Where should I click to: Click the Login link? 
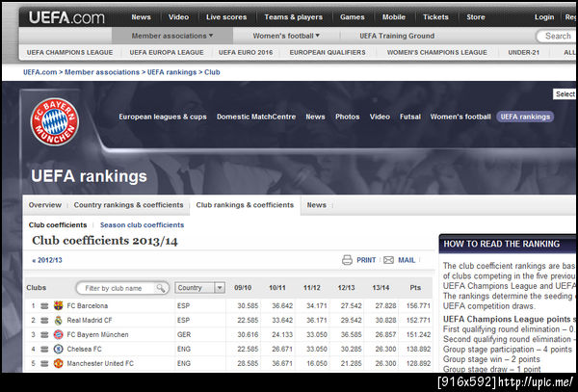544,17
